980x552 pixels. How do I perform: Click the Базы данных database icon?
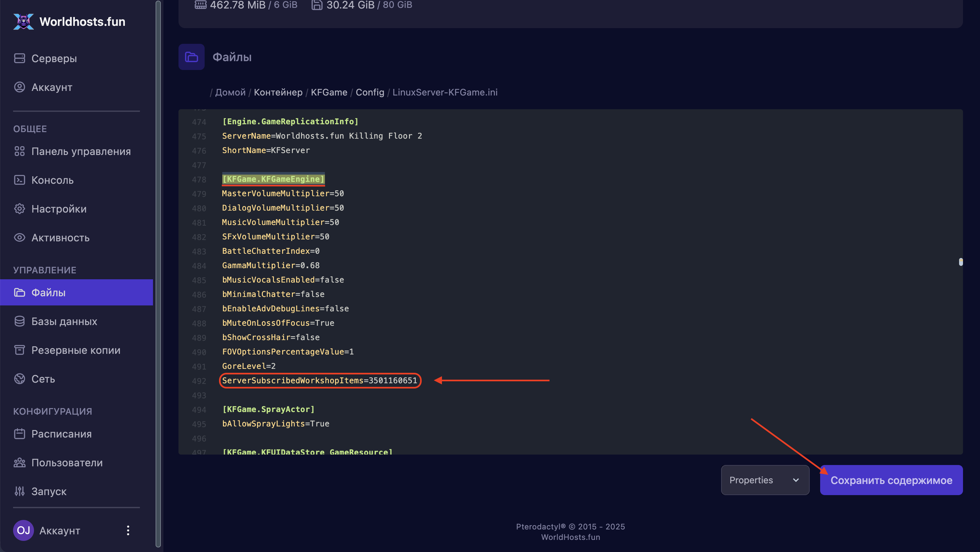point(19,321)
